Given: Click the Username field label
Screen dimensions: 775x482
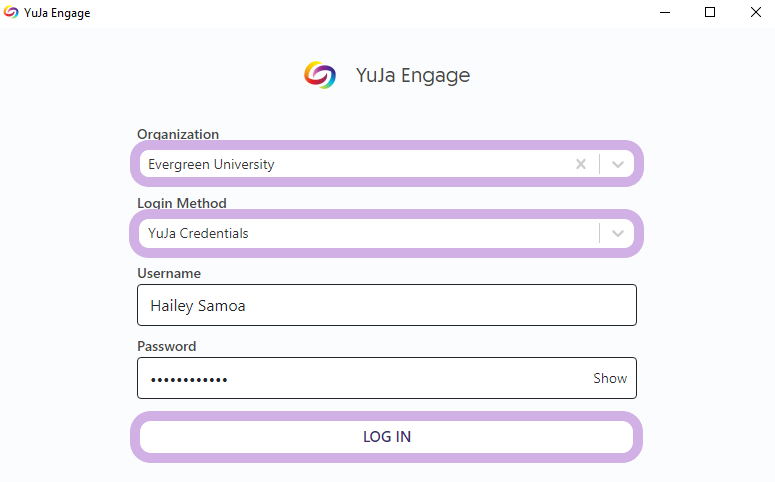Looking at the screenshot, I should click(x=169, y=273).
